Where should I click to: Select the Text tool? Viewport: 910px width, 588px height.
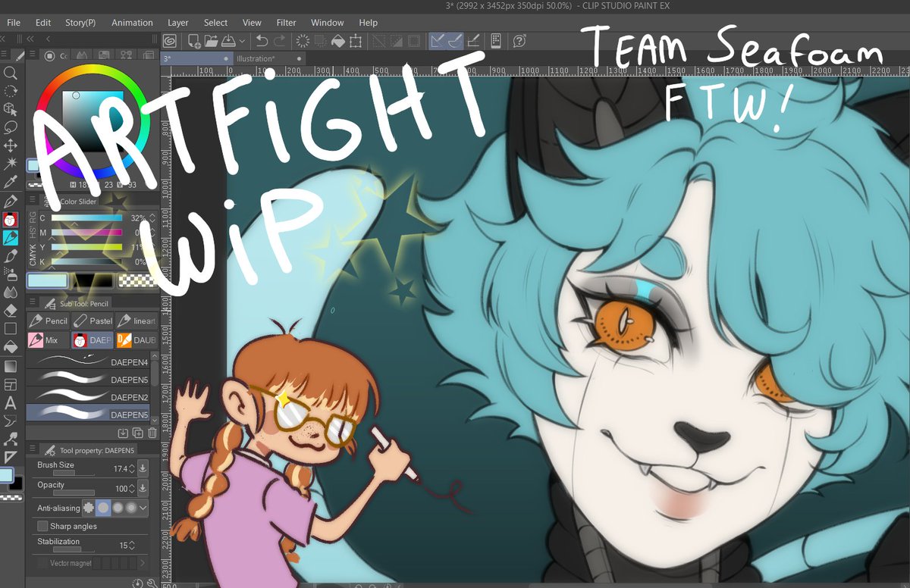[x=11, y=402]
